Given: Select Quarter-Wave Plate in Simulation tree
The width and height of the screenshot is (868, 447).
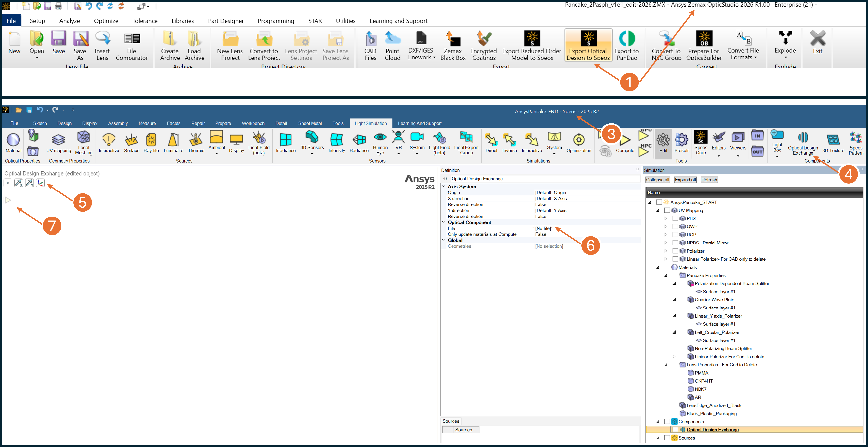Looking at the screenshot, I should pyautogui.click(x=714, y=300).
